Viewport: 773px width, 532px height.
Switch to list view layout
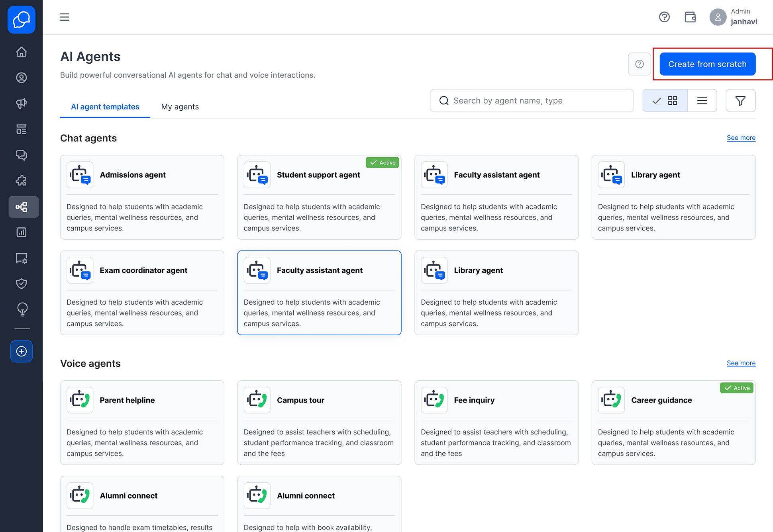click(702, 101)
